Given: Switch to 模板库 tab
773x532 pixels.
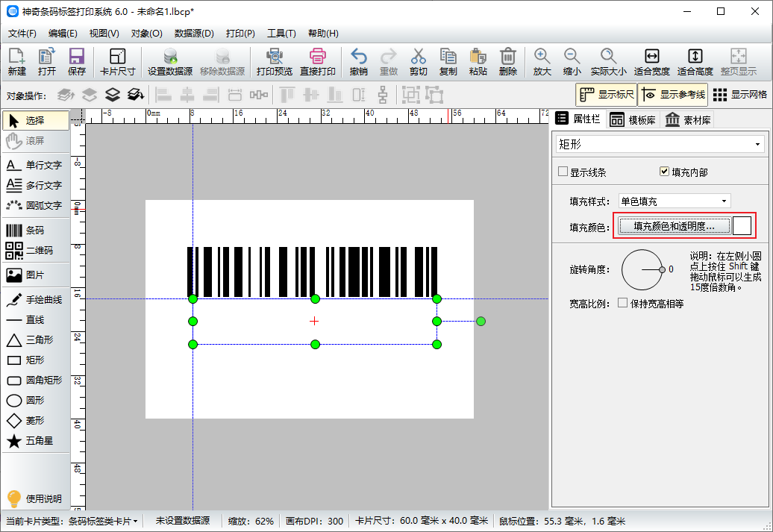Looking at the screenshot, I should 633,120.
